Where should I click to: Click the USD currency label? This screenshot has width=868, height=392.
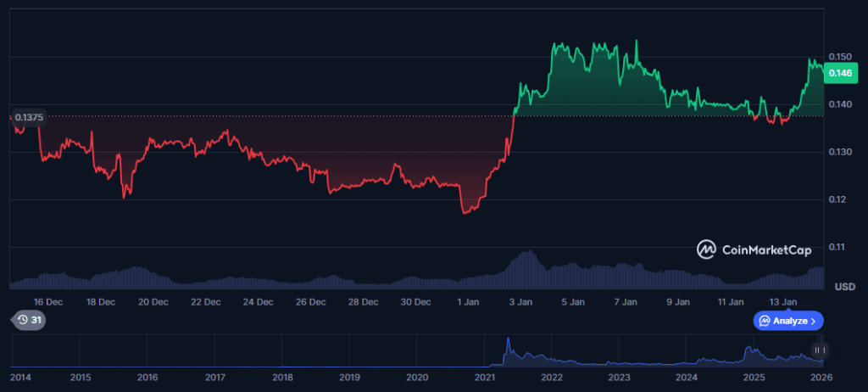(x=844, y=287)
